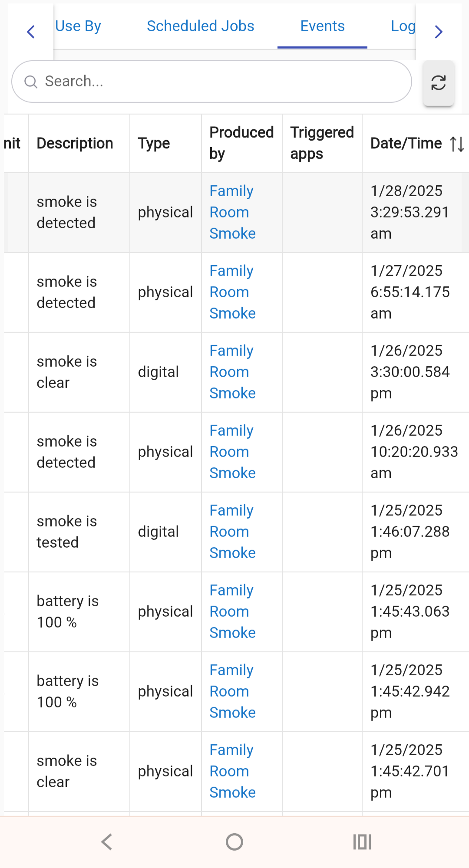Open Family Room Smoke link on 1/28/2025 row
The image size is (469, 868).
tap(233, 212)
